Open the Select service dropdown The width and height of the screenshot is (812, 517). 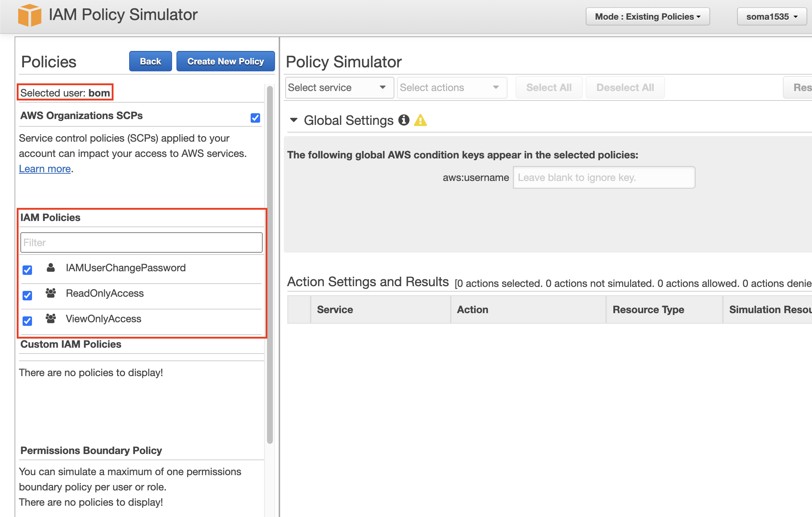(339, 87)
